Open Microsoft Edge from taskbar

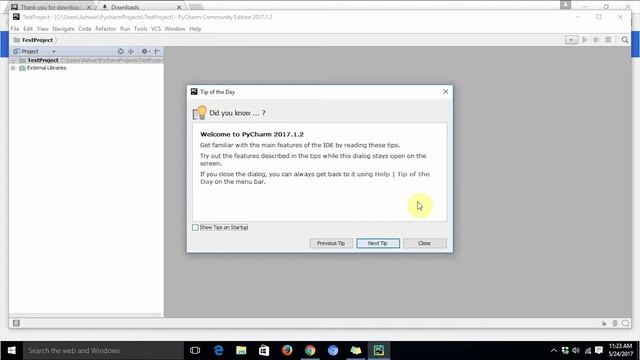(x=219, y=351)
